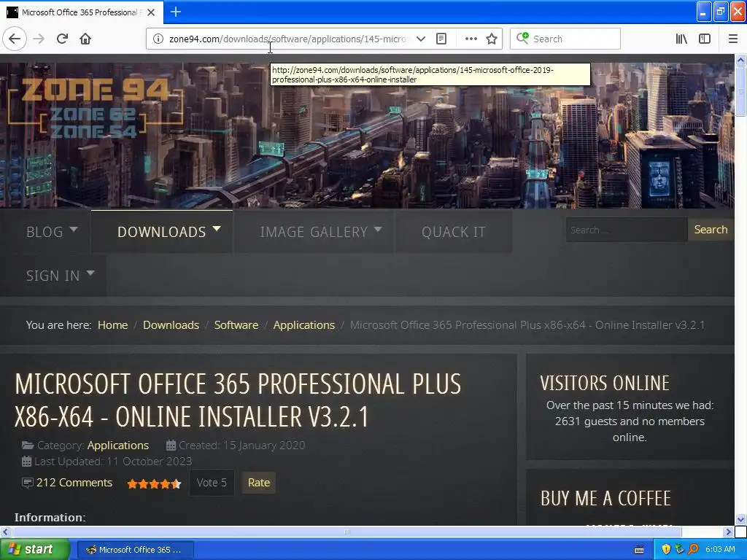
Task: Click the BUY ME A COFFEE heading
Action: [605, 498]
